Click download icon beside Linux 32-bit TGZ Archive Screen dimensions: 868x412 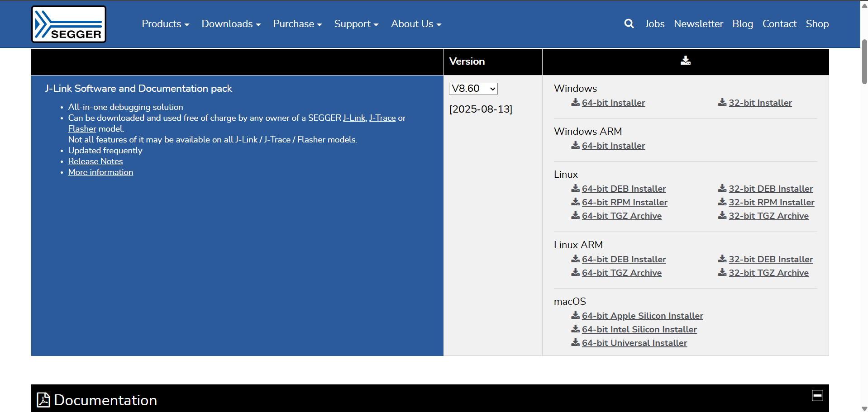(x=722, y=215)
